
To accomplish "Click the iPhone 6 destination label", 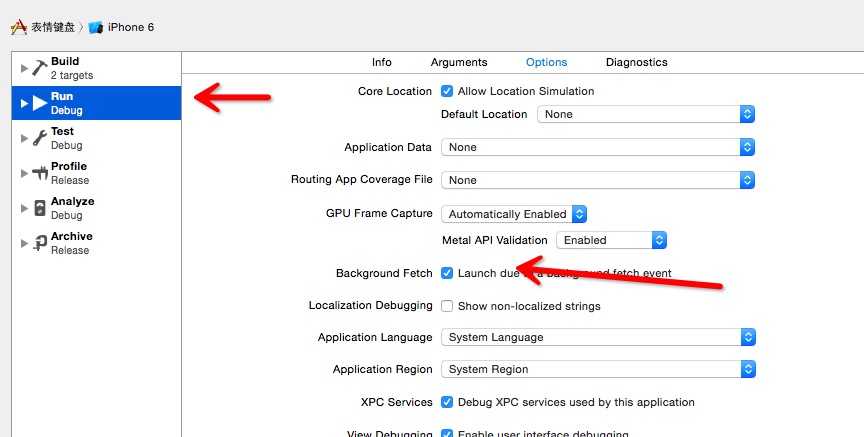I will point(131,27).
